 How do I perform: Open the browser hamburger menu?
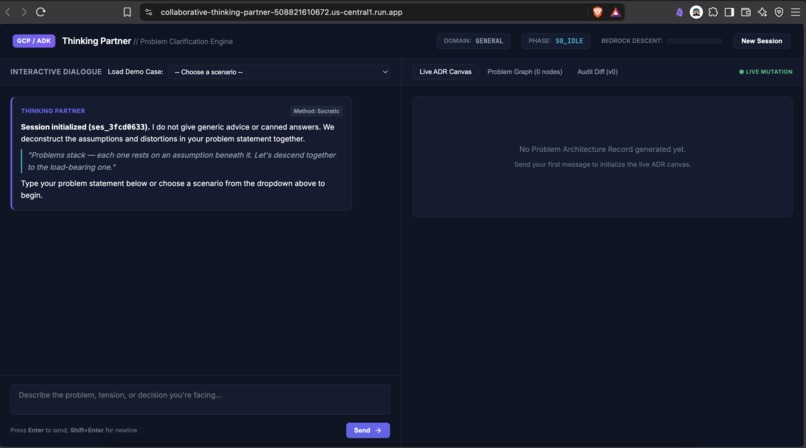click(x=795, y=12)
